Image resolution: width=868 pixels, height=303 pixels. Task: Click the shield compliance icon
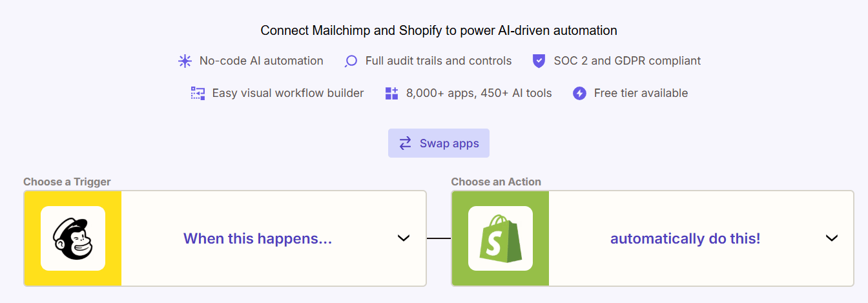click(x=539, y=61)
